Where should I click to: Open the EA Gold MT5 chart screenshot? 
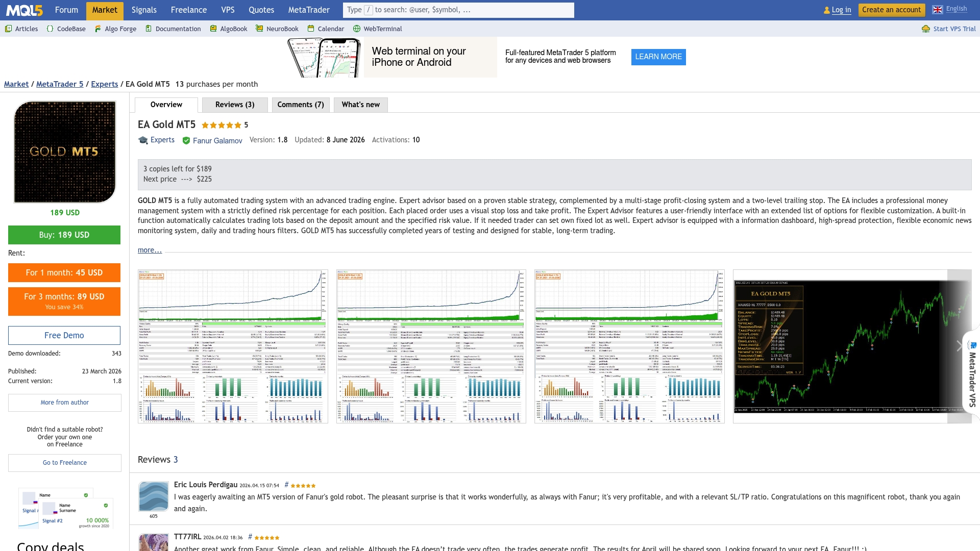pyautogui.click(x=852, y=346)
